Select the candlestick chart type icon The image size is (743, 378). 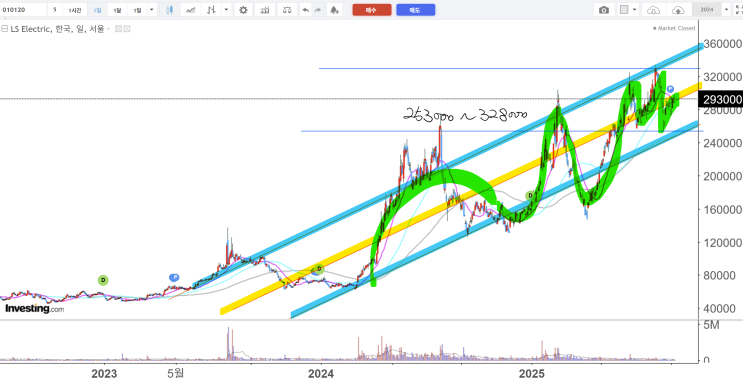click(x=169, y=10)
